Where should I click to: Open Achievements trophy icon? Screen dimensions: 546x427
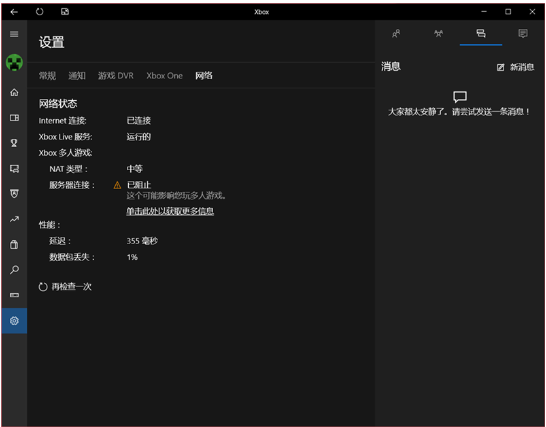pyautogui.click(x=14, y=143)
